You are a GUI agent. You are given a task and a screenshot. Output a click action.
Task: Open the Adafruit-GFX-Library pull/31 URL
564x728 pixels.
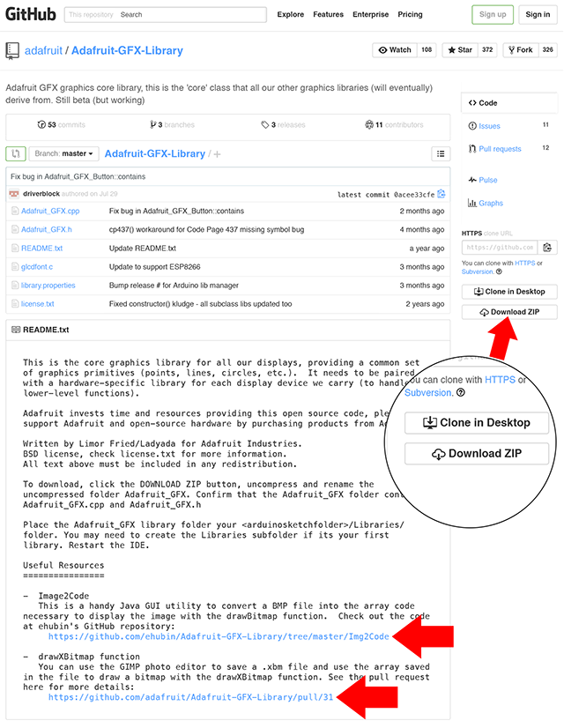190,697
